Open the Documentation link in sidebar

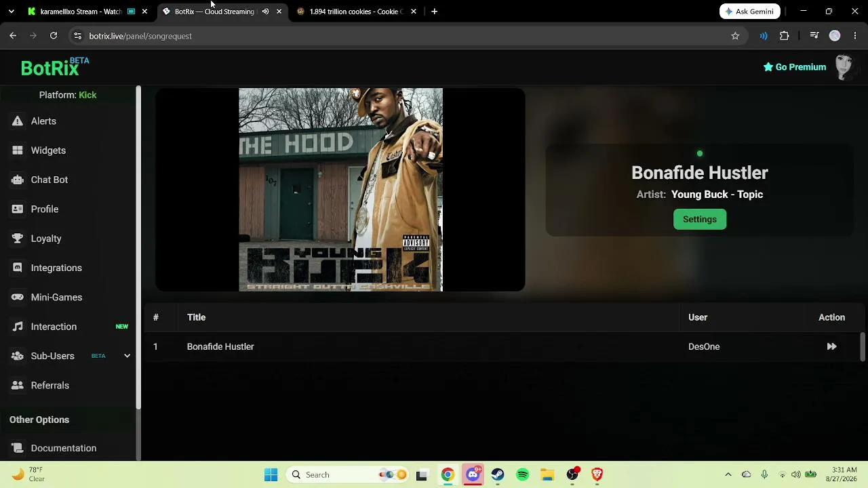pyautogui.click(x=64, y=448)
